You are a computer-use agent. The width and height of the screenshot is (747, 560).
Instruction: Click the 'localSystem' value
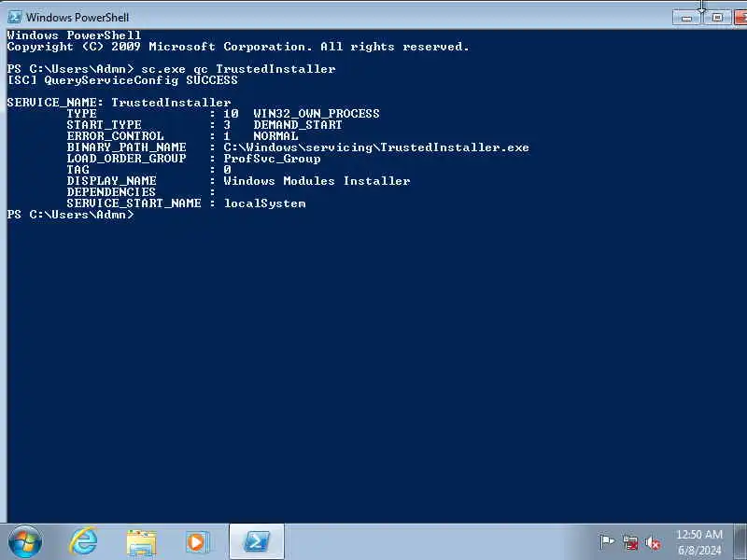pyautogui.click(x=265, y=203)
